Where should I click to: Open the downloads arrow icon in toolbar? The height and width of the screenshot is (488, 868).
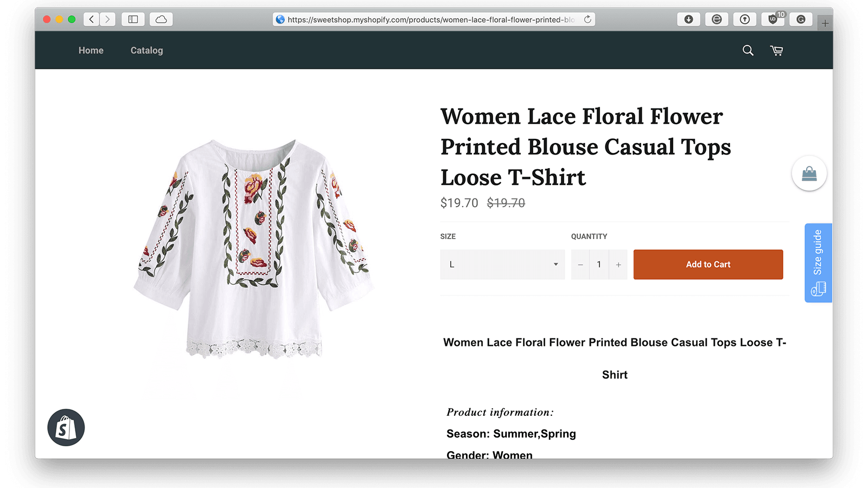(688, 20)
